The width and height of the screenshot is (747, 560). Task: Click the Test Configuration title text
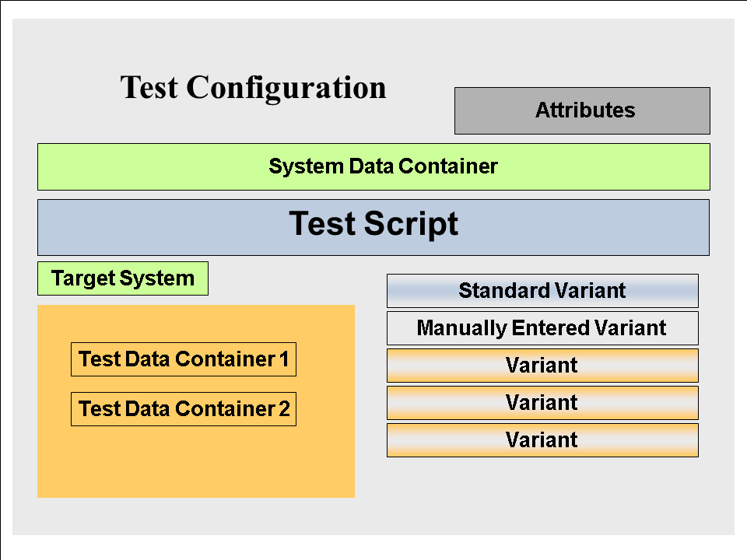click(x=253, y=87)
